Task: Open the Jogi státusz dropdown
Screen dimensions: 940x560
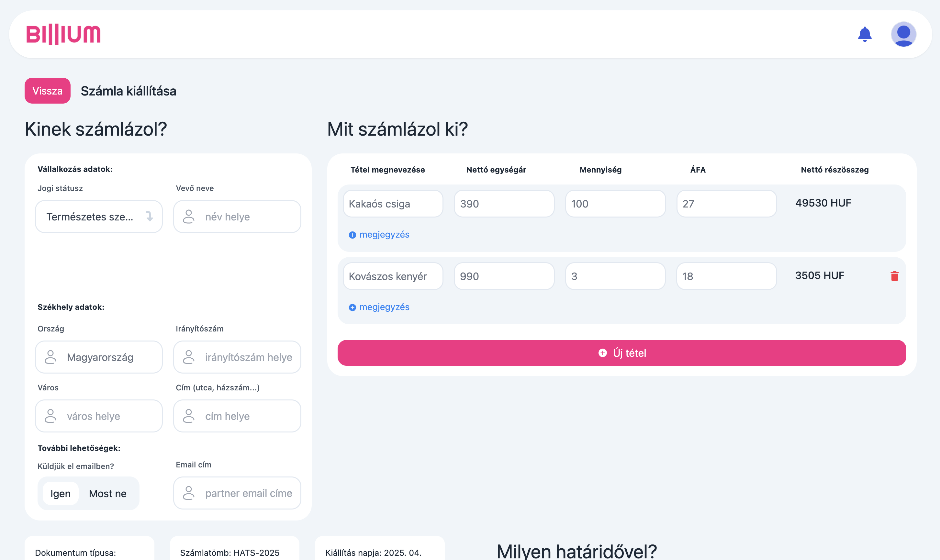Action: (91, 217)
